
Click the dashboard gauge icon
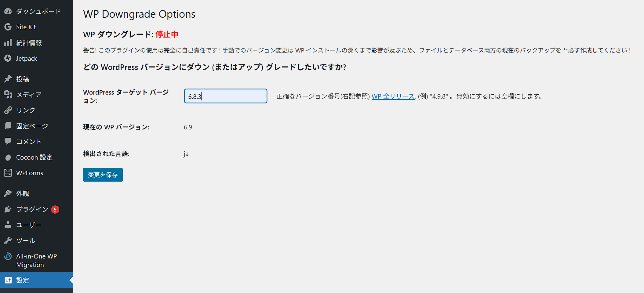click(8, 11)
